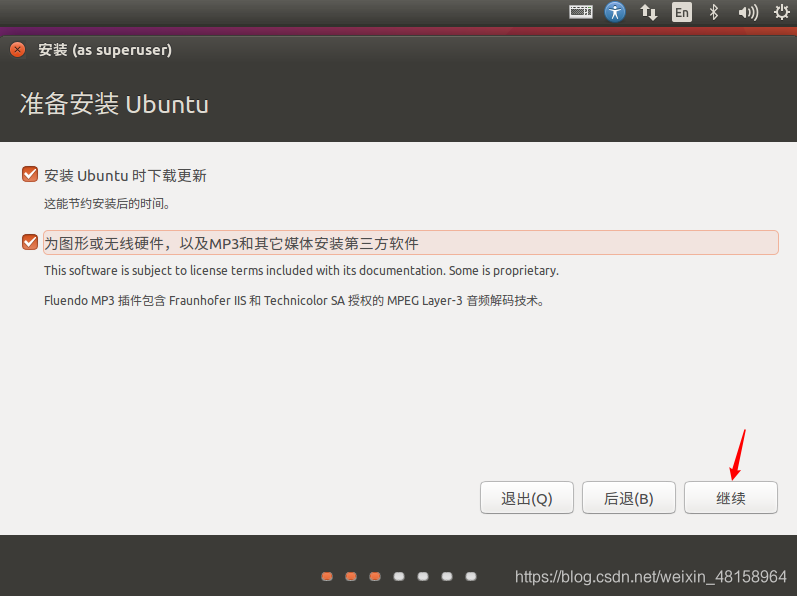Screen dimensions: 797x596
Task: Click the 退出(Q) quit button
Action: tap(527, 498)
